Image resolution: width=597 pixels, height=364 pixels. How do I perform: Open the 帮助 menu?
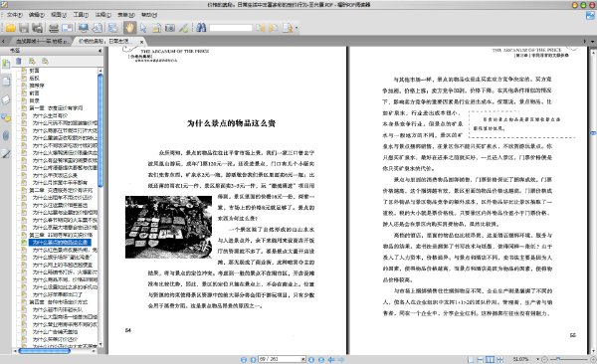(149, 15)
